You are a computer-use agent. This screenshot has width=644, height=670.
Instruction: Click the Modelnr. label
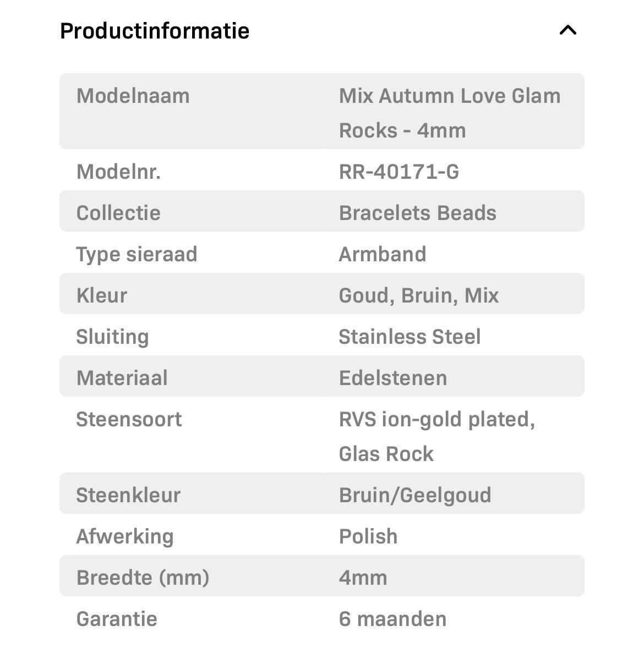pos(118,172)
